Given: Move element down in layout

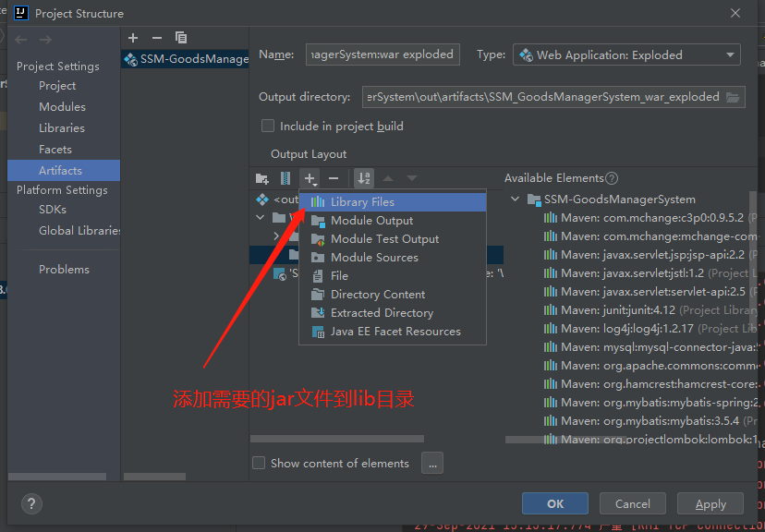Looking at the screenshot, I should coord(412,178).
